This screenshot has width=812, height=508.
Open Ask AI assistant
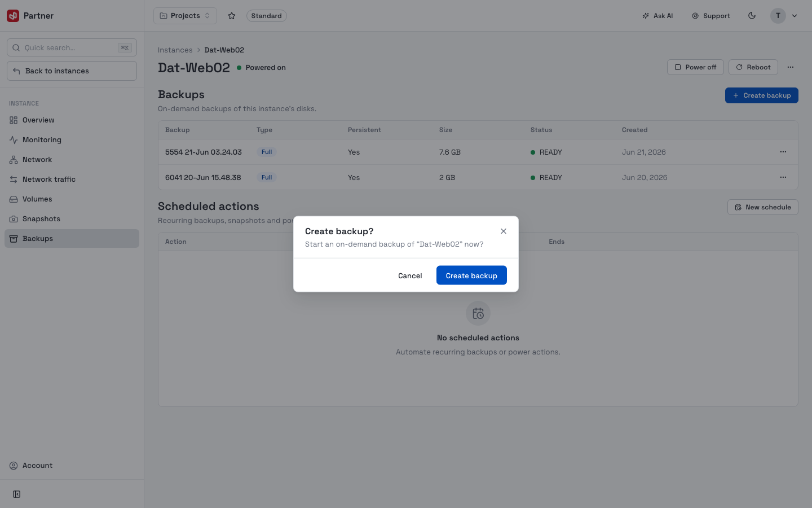point(657,16)
